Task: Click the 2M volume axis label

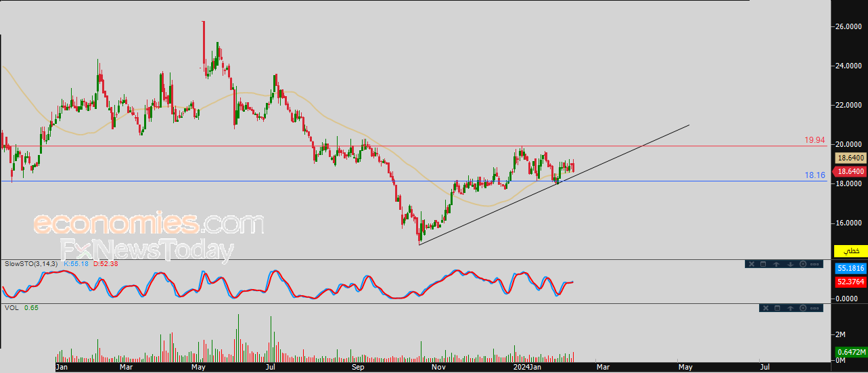Action: (841, 334)
